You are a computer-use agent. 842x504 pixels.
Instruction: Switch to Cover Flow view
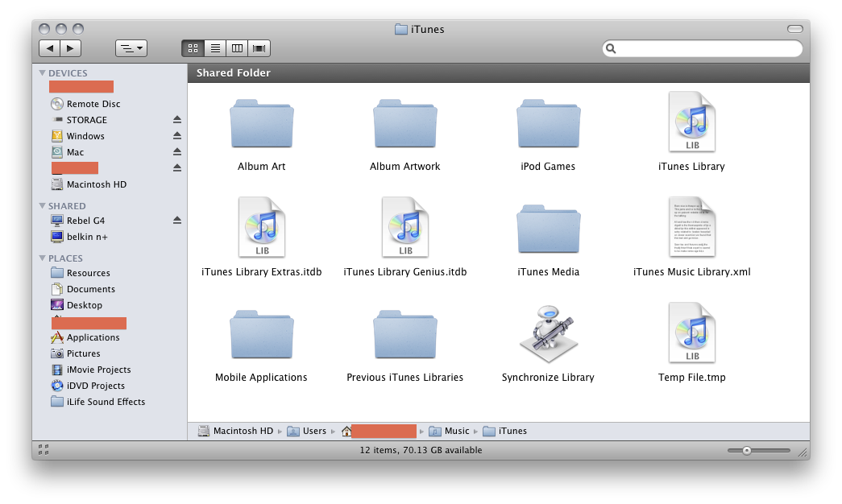coord(259,48)
